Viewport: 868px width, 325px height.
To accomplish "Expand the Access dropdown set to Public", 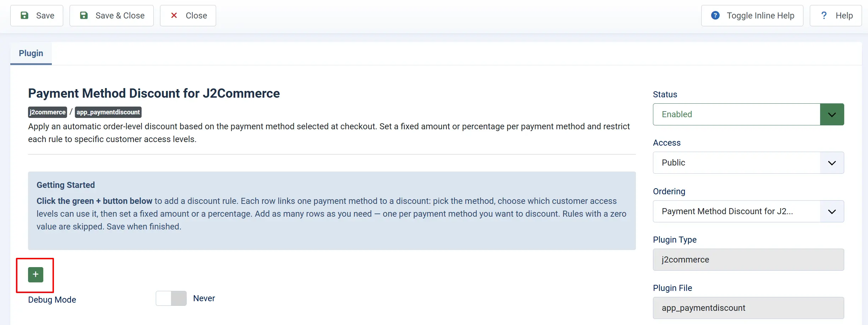I will [748, 163].
